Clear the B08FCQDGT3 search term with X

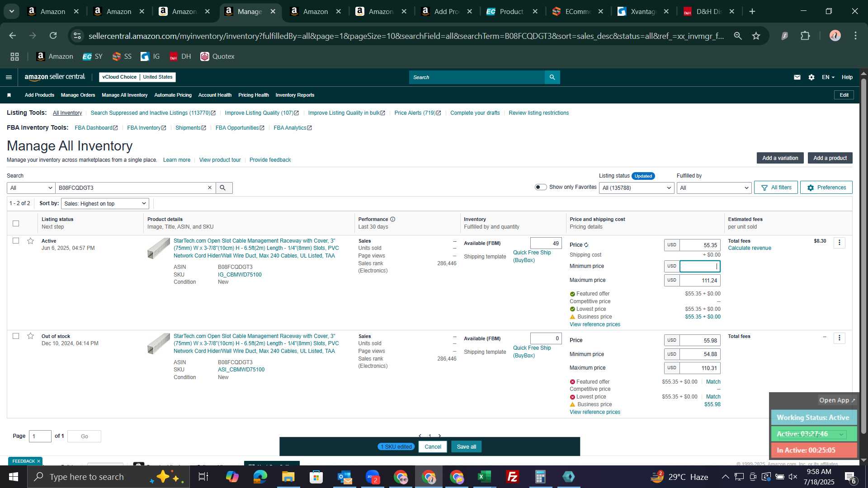pyautogui.click(x=210, y=188)
